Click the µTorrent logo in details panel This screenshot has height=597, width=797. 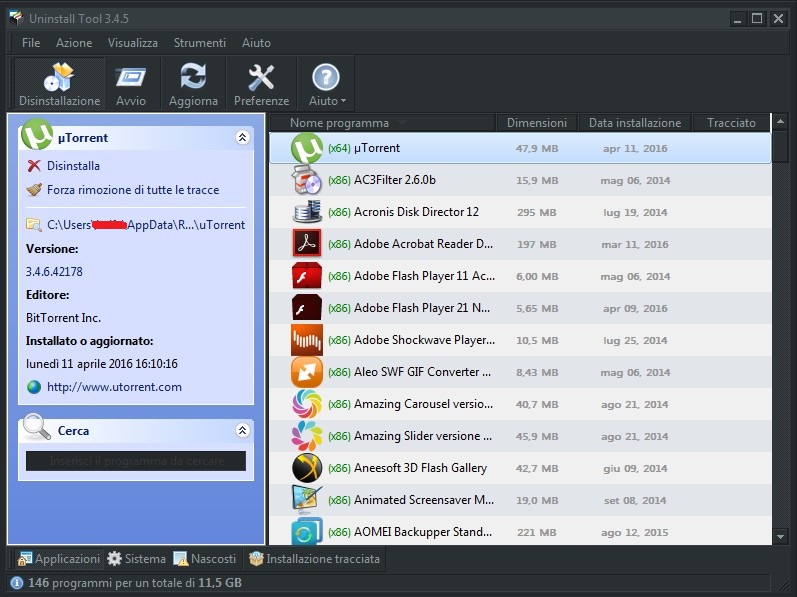click(37, 134)
